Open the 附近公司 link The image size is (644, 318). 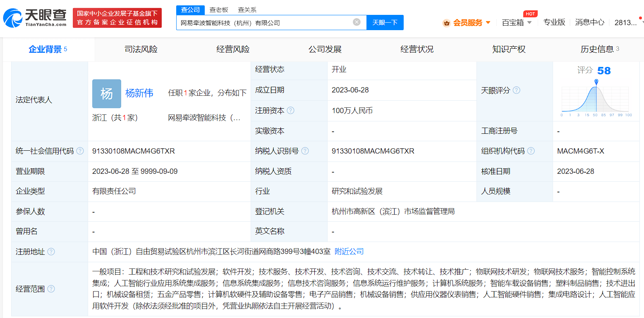tap(349, 252)
